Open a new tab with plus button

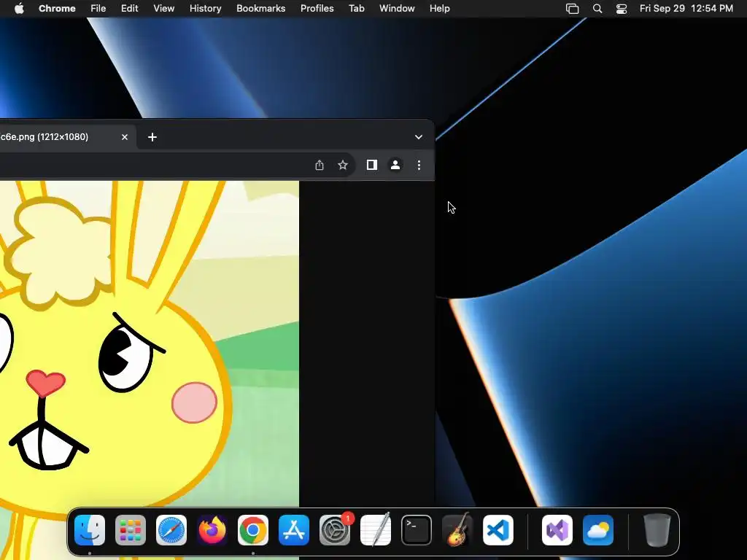click(x=152, y=137)
